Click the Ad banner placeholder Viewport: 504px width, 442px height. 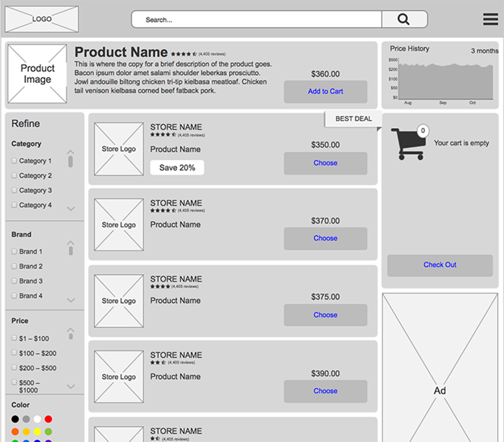pos(440,368)
